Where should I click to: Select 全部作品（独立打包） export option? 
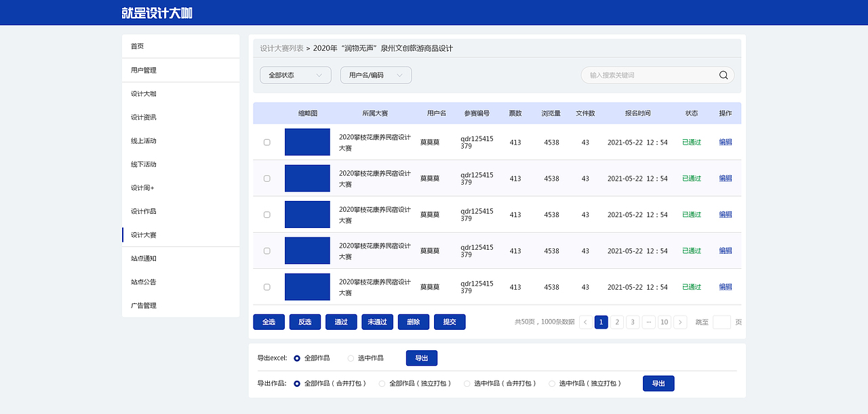[x=381, y=383]
